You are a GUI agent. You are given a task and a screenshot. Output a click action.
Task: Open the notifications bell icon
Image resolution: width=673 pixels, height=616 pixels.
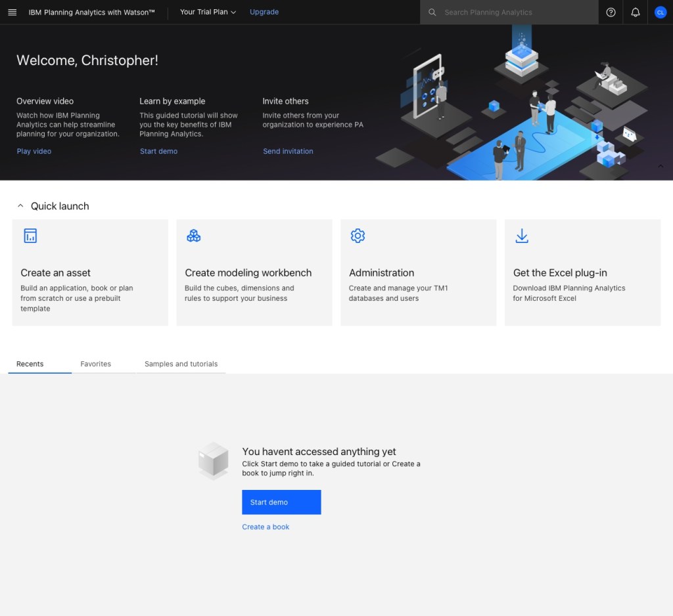635,12
